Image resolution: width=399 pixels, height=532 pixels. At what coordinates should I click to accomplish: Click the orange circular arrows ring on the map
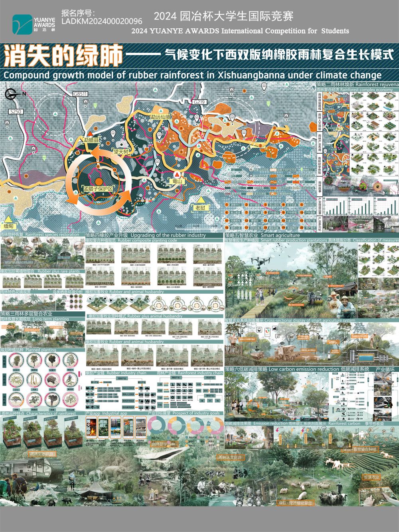99,180
